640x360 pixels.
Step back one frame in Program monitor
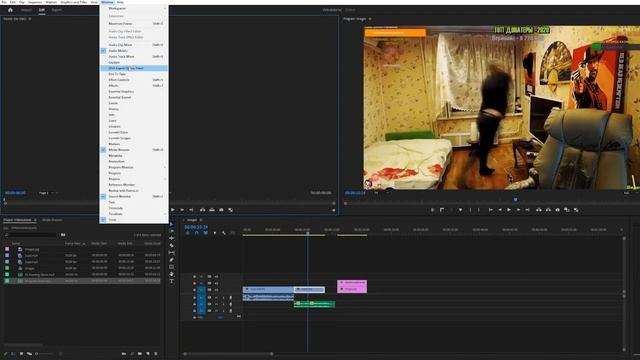(500, 210)
